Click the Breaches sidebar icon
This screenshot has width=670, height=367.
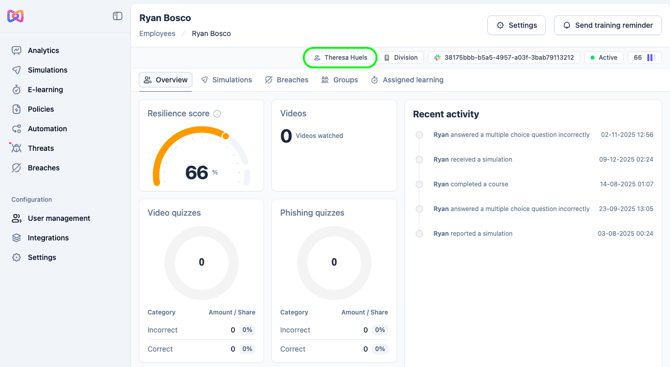pos(16,168)
